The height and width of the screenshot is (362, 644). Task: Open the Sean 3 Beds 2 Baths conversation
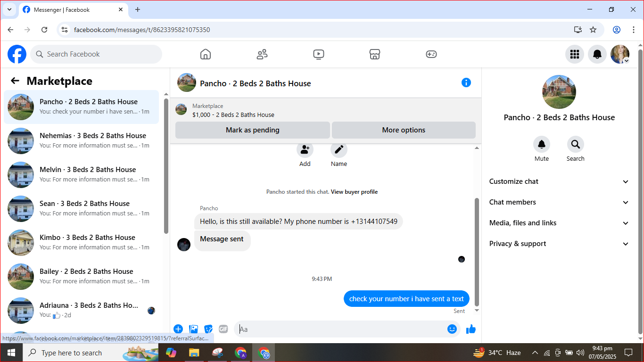(81, 208)
